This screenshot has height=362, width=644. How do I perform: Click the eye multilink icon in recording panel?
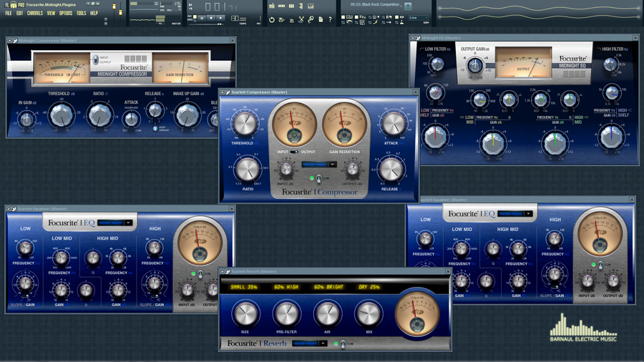(401, 17)
